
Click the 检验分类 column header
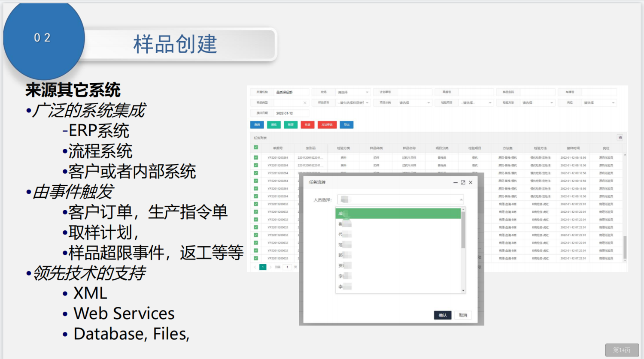click(343, 148)
